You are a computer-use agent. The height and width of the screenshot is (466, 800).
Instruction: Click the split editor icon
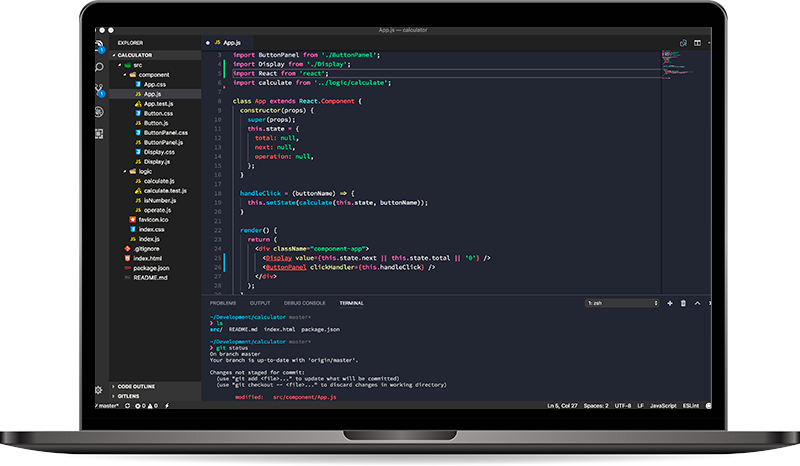pyautogui.click(x=697, y=43)
